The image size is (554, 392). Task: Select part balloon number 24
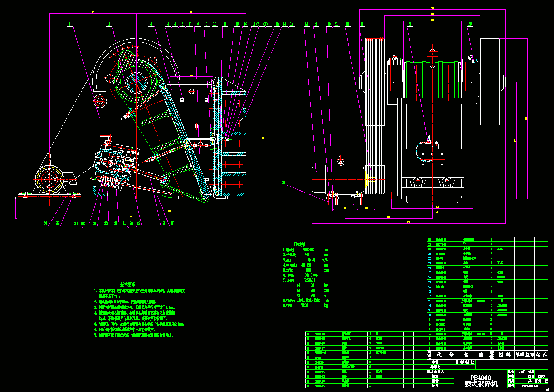click(410, 24)
